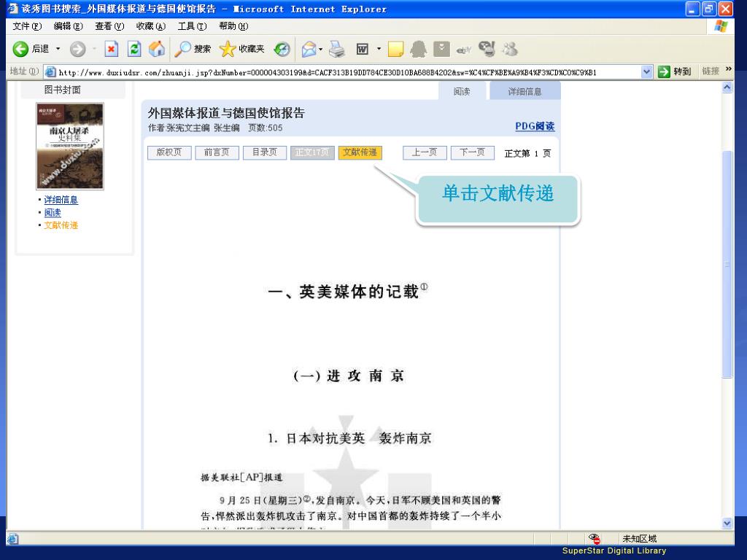Open the 帮助(H) menu

pyautogui.click(x=233, y=26)
